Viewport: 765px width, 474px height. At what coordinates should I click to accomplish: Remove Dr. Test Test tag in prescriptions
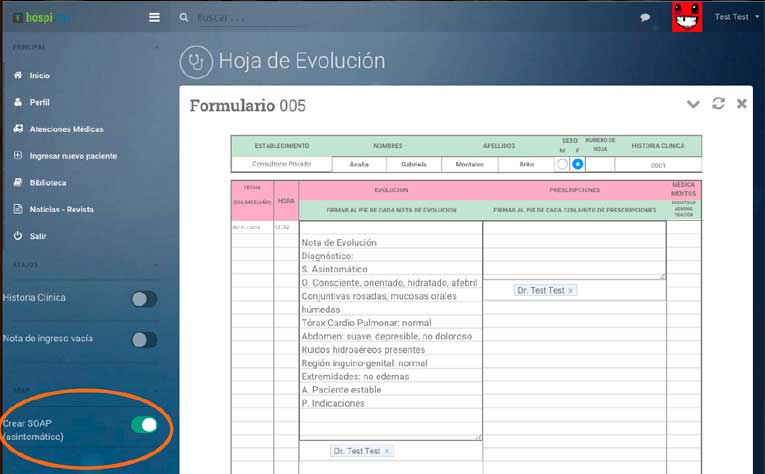click(571, 290)
